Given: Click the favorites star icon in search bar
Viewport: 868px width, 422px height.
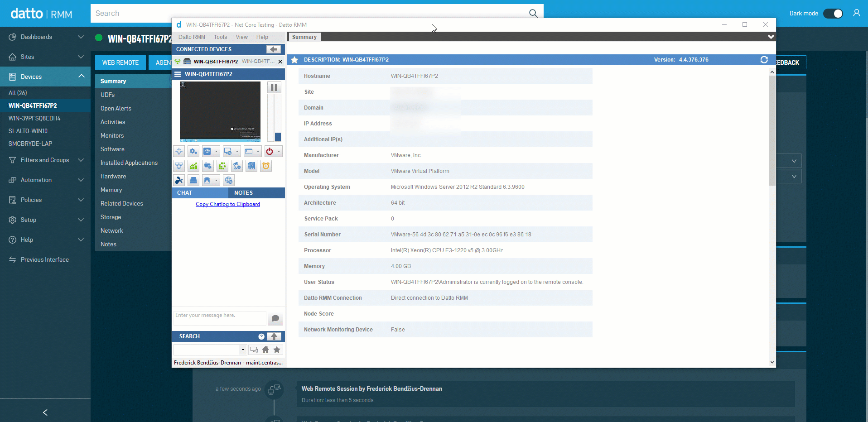Looking at the screenshot, I should (x=277, y=350).
